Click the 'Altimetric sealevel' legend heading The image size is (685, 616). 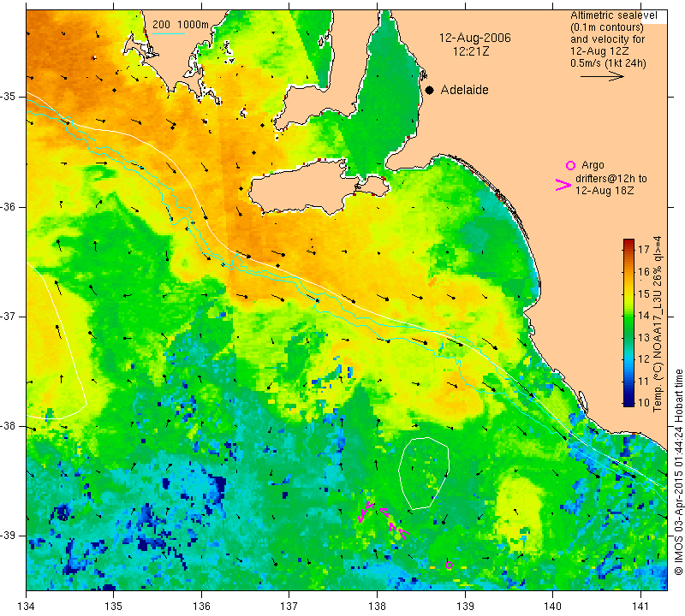tap(613, 15)
